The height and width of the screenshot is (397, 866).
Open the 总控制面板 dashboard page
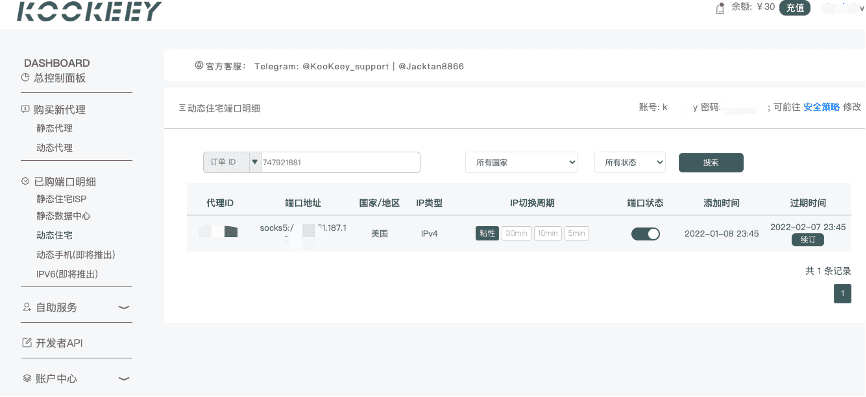(x=60, y=78)
